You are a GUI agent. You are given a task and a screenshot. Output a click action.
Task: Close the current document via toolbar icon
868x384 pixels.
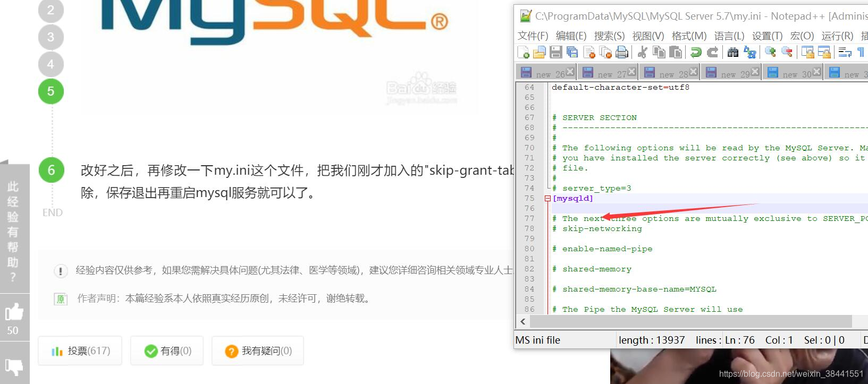[589, 52]
